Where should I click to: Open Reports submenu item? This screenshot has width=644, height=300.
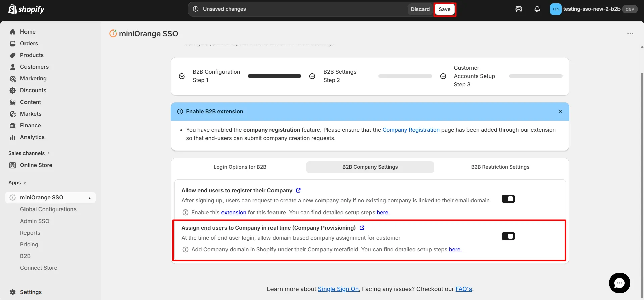30,233
